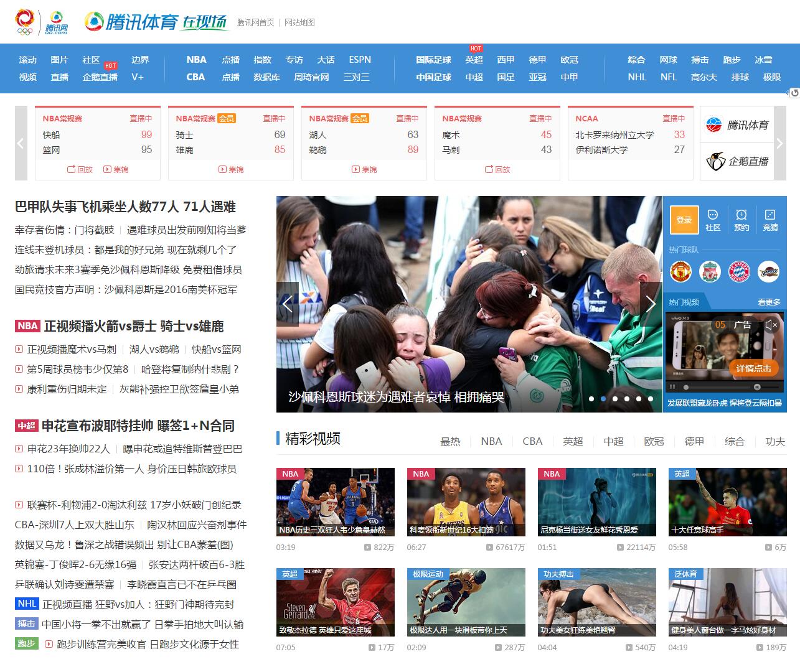The width and height of the screenshot is (800, 672).
Task: Unmute the ad video with the muted speaker button
Action: (x=771, y=325)
